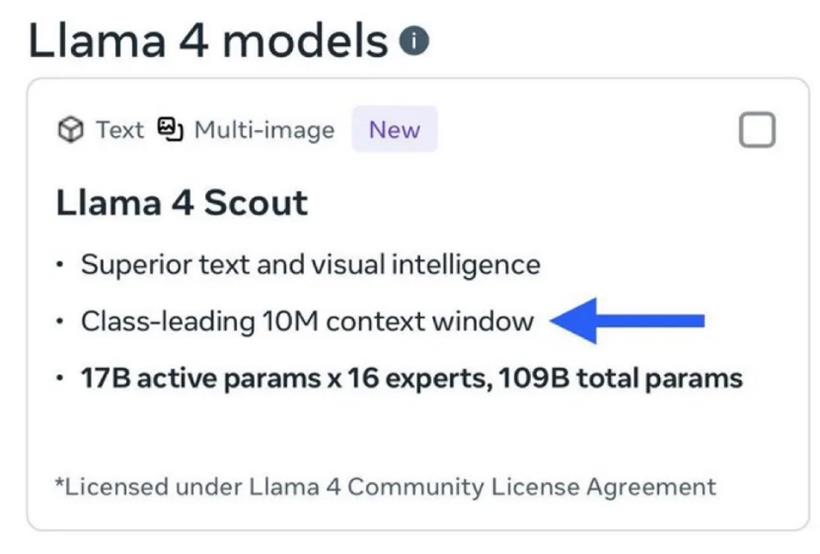Select the Class-leading 10M context window line
The image size is (820, 554).
[308, 321]
